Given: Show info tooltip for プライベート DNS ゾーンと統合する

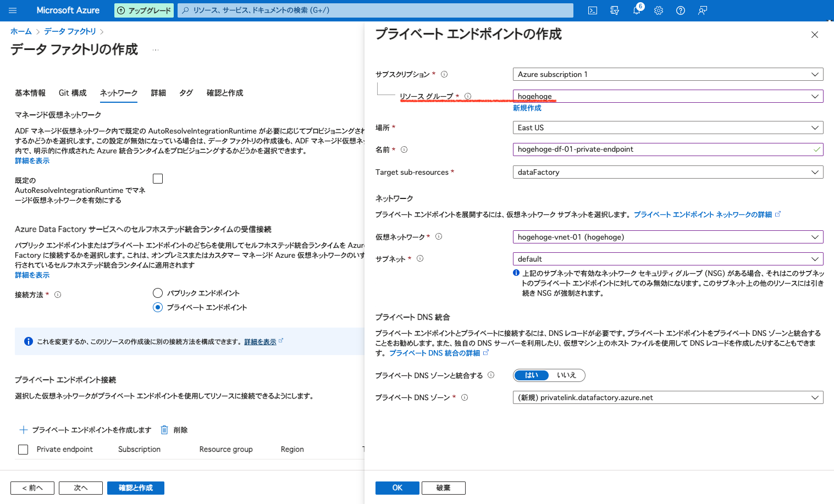Looking at the screenshot, I should click(x=491, y=375).
